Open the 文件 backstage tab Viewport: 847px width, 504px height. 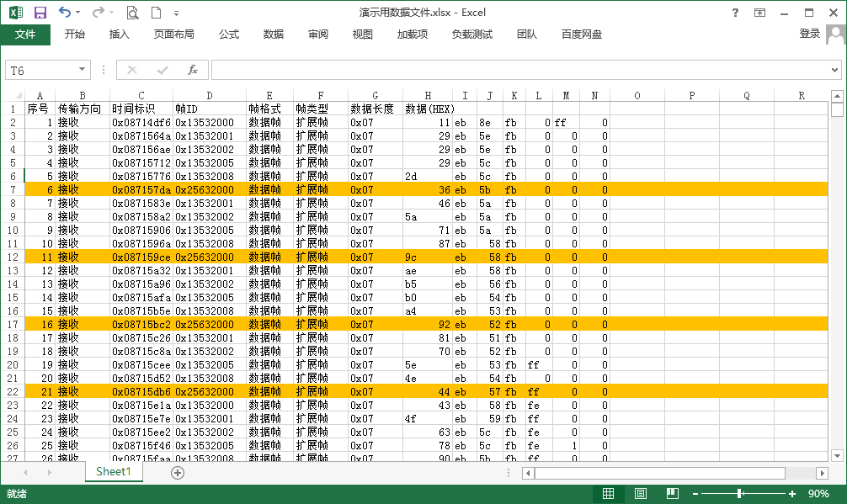(x=25, y=34)
